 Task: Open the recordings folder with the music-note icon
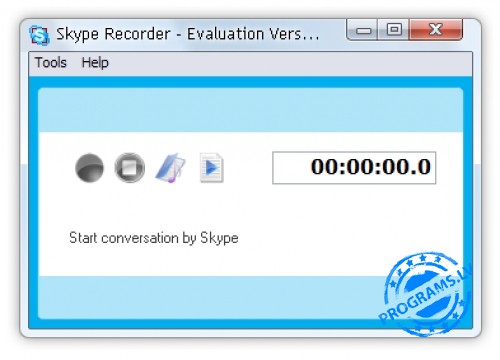171,168
